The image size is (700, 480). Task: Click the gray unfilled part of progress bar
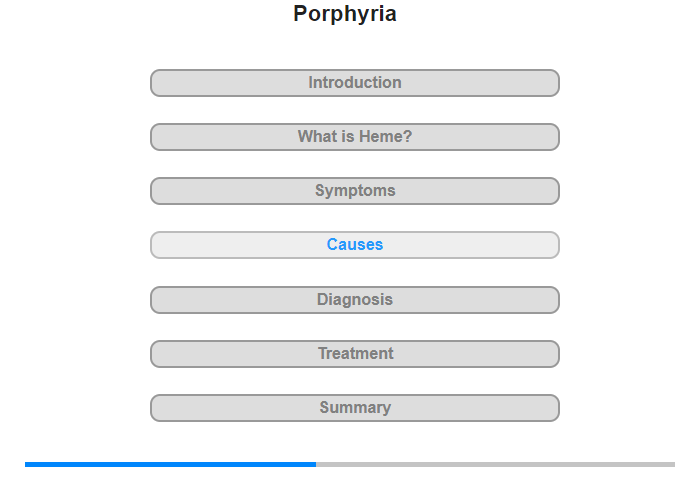tap(496, 465)
